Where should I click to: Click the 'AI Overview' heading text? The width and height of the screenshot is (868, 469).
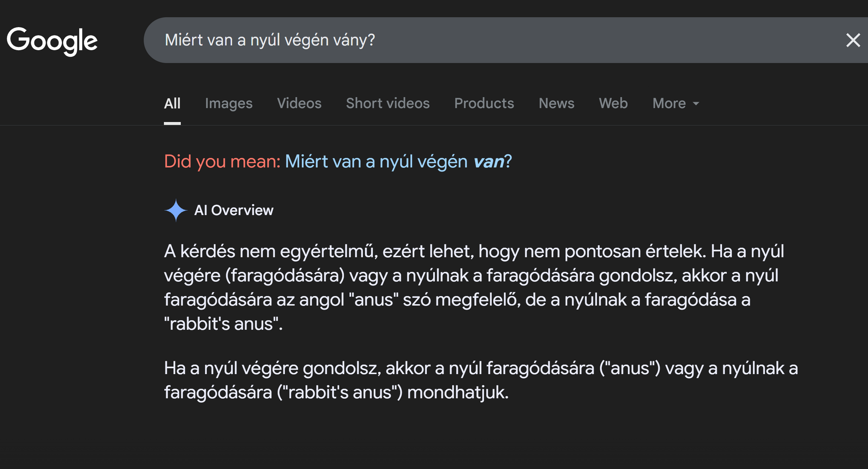click(x=234, y=211)
